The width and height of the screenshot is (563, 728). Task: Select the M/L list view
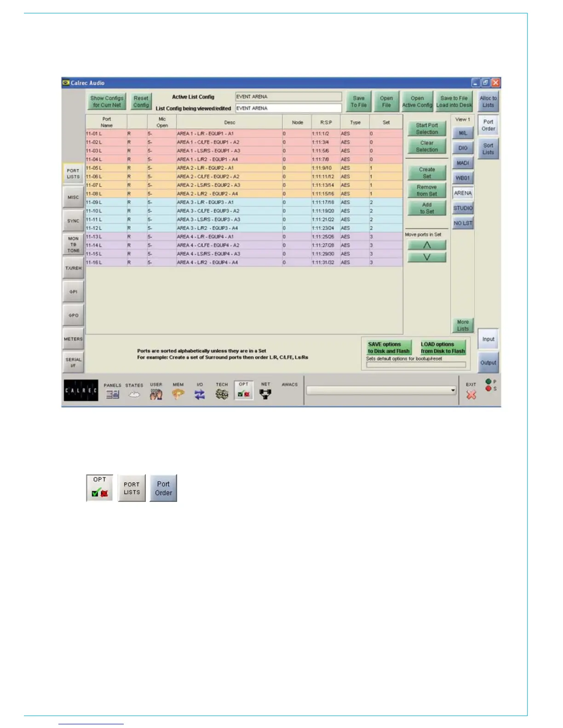click(x=463, y=133)
